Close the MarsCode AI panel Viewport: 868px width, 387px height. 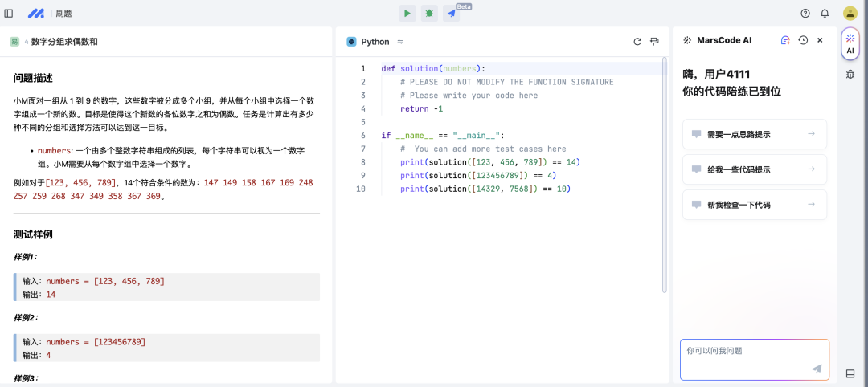pos(820,40)
